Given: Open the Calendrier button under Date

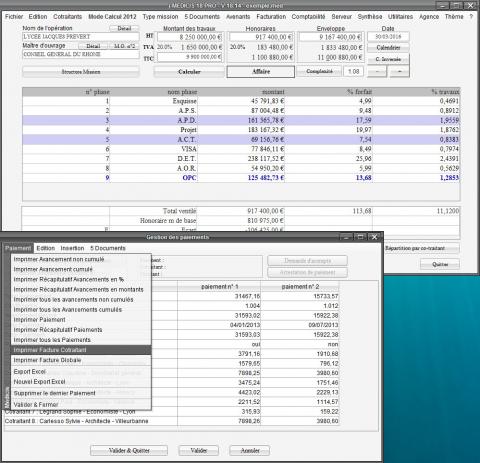Looking at the screenshot, I should tap(388, 48).
